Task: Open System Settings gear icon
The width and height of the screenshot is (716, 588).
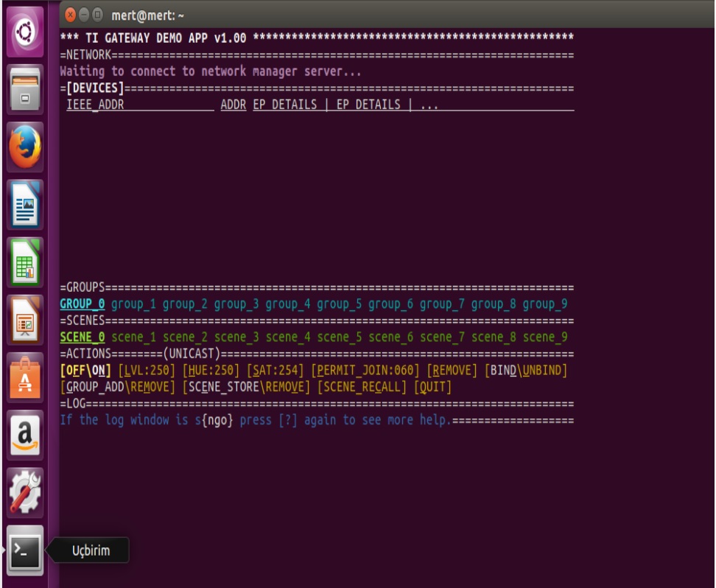Action: pos(25,492)
